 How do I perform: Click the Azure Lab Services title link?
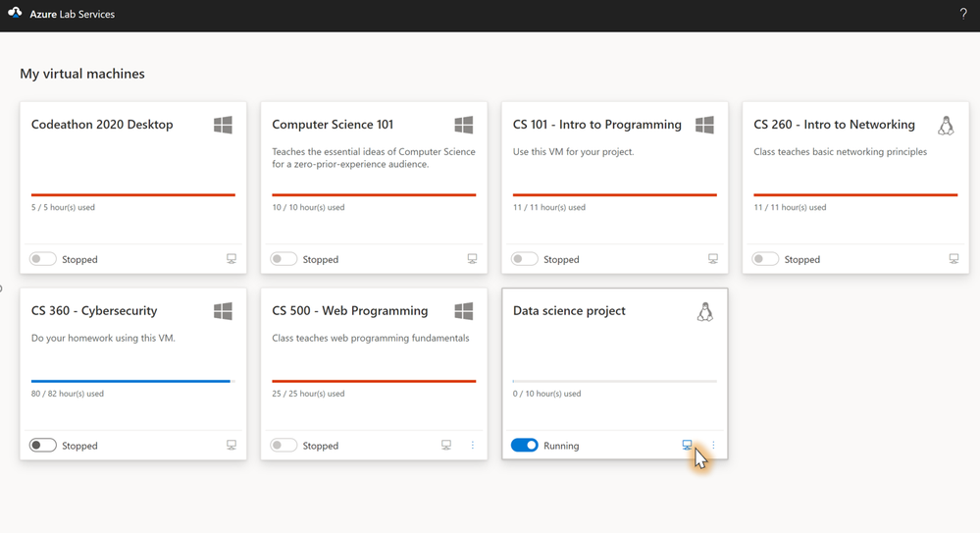[x=72, y=14]
